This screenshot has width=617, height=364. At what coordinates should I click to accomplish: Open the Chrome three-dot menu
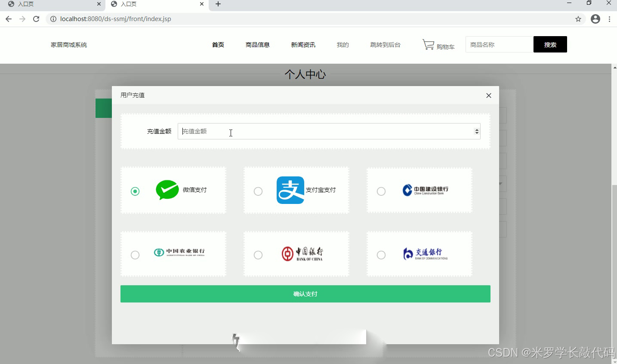point(610,19)
